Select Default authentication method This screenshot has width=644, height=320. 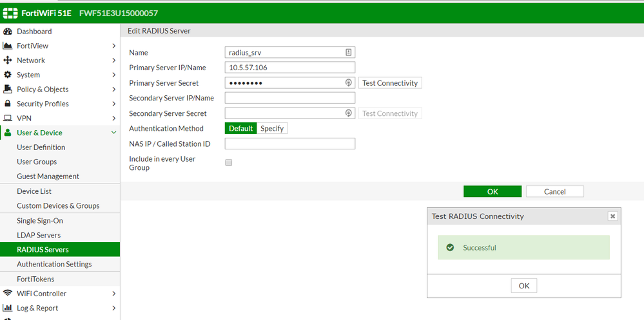[240, 128]
